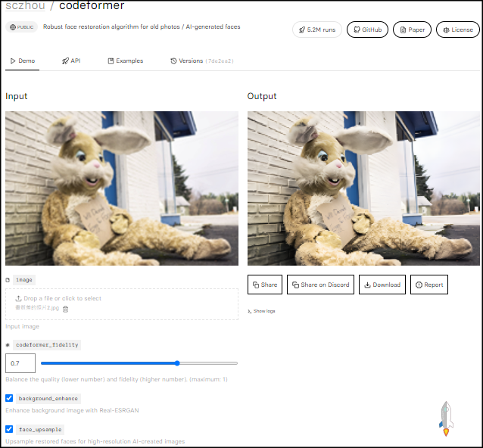
Task: Click the 'face_upsample' label
Action: pyautogui.click(x=40, y=430)
